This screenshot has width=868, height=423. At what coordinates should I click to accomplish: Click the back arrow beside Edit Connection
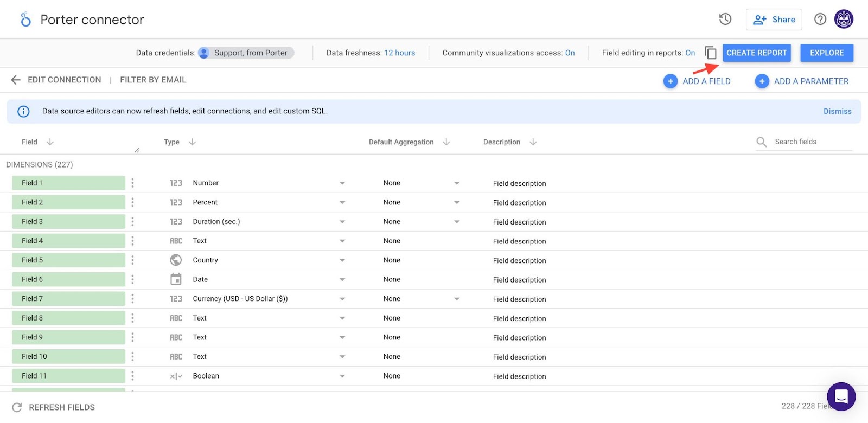16,80
